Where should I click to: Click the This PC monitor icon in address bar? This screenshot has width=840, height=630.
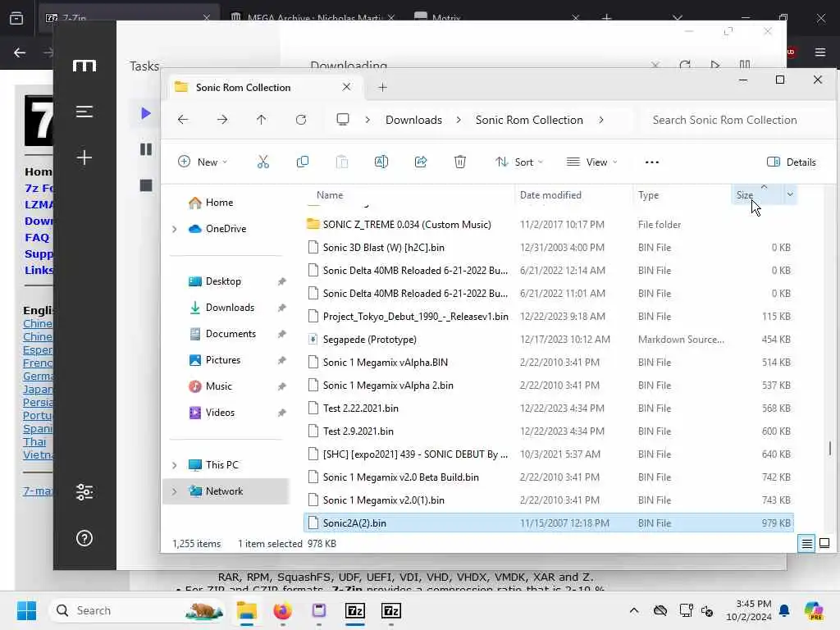coord(343,120)
